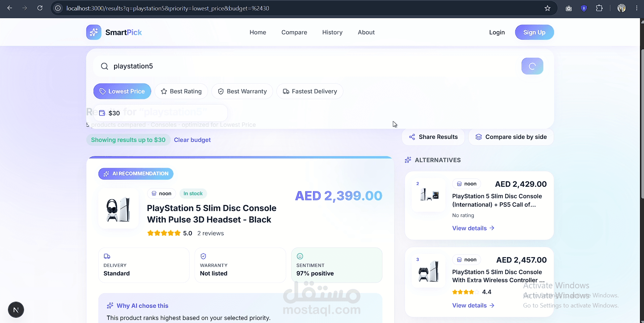Click the $30 budget input field
This screenshot has height=323, width=644.
160,113
